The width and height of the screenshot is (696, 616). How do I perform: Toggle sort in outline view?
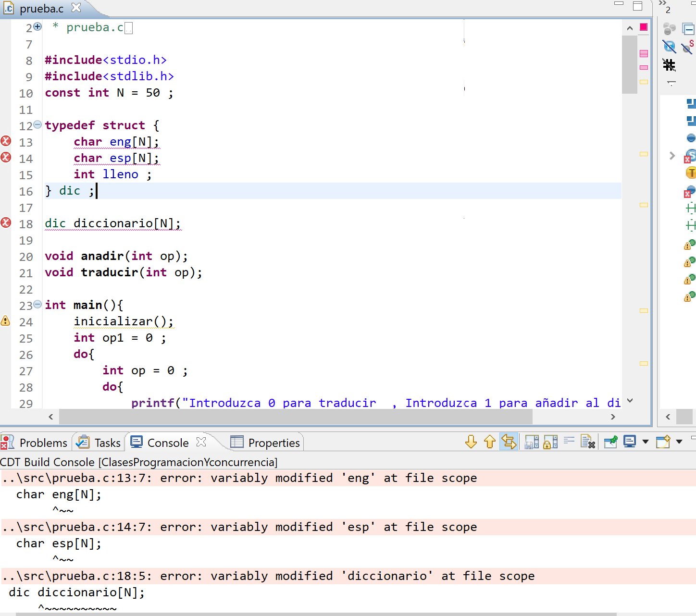(x=669, y=29)
